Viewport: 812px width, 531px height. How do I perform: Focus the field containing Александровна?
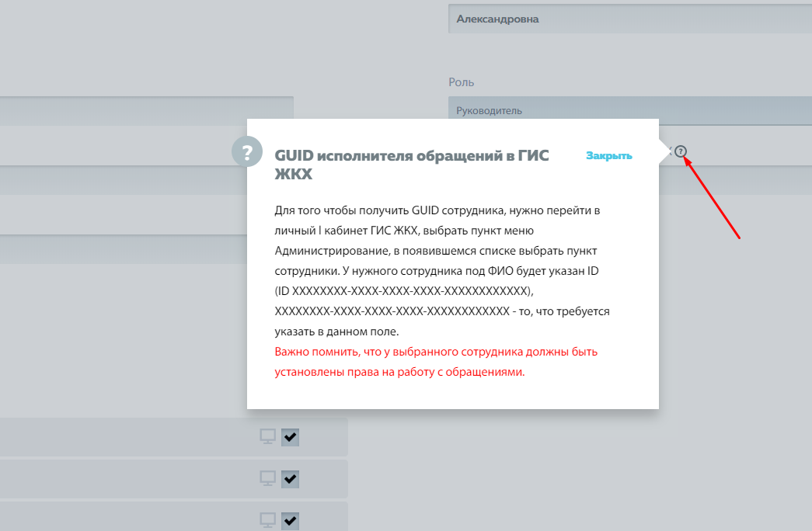(x=629, y=19)
